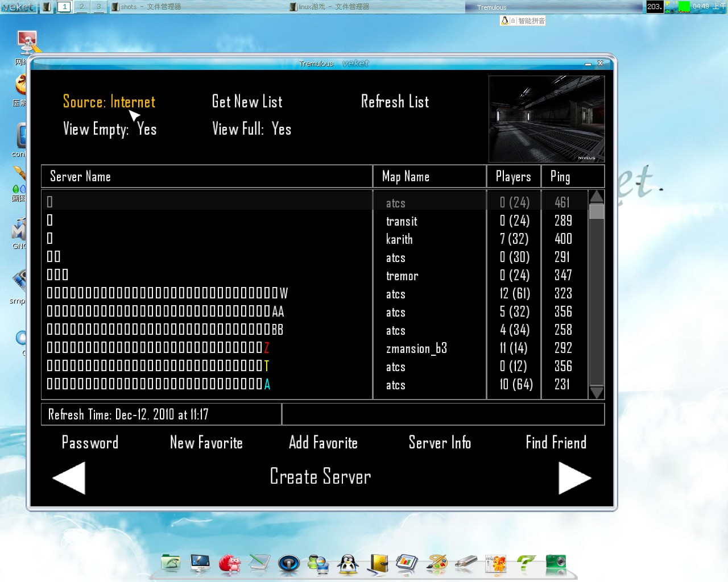Switch to virtual desktop 2
Image resolution: width=728 pixels, height=582 pixels.
click(81, 7)
